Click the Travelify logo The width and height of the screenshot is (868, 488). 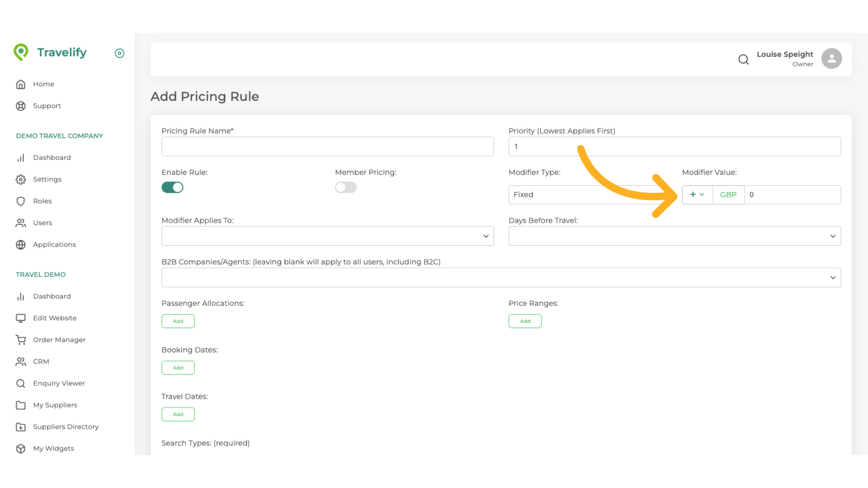pyautogui.click(x=51, y=52)
